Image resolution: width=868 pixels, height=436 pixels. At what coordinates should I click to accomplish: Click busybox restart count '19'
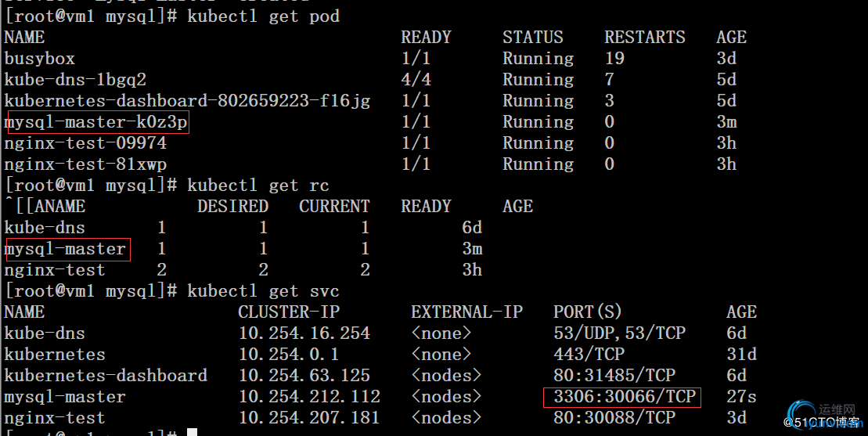[614, 59]
